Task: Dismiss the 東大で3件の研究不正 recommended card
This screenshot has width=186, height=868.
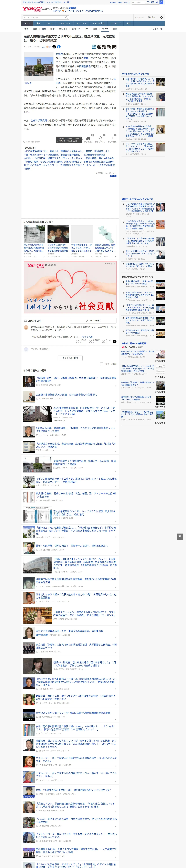Action: (x=44, y=256)
